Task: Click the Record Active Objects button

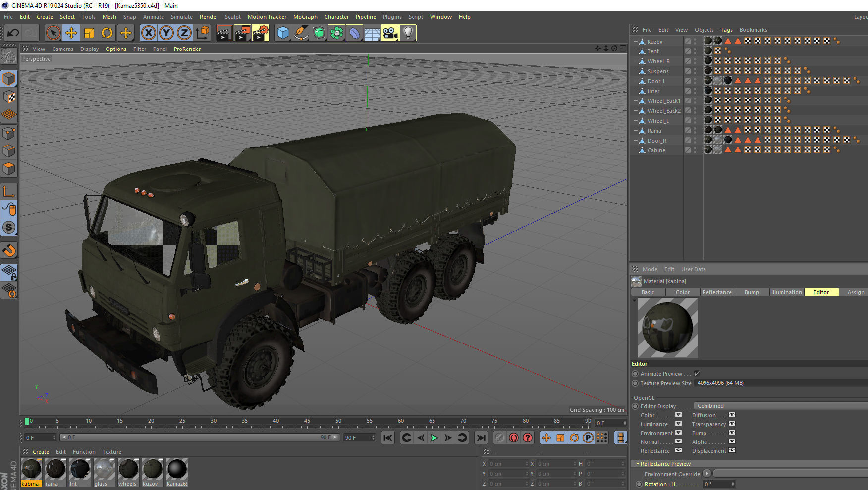Action: [x=500, y=438]
